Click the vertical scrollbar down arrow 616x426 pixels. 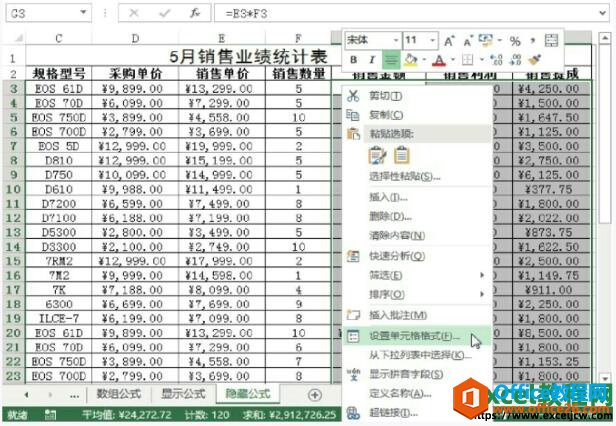(x=604, y=378)
